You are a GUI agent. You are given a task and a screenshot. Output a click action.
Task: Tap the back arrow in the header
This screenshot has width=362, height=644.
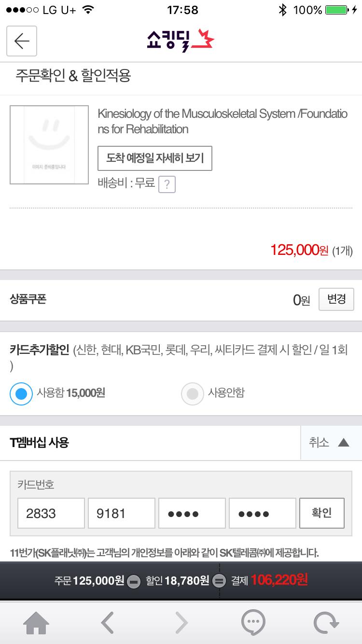(x=22, y=41)
